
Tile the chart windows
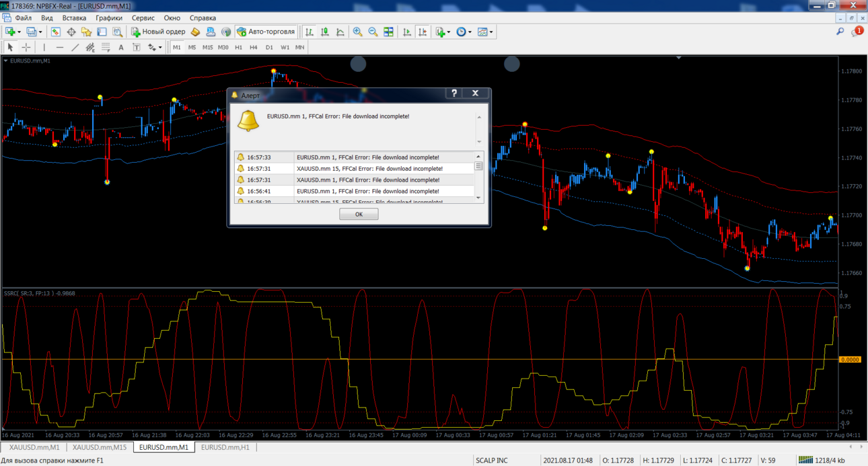pos(388,32)
